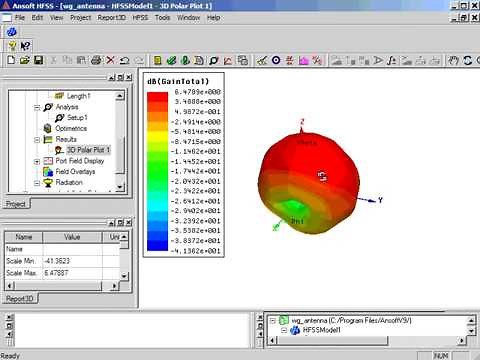Click the red band in the gain legend
Viewport: 480px width, 360px height.
(x=157, y=97)
